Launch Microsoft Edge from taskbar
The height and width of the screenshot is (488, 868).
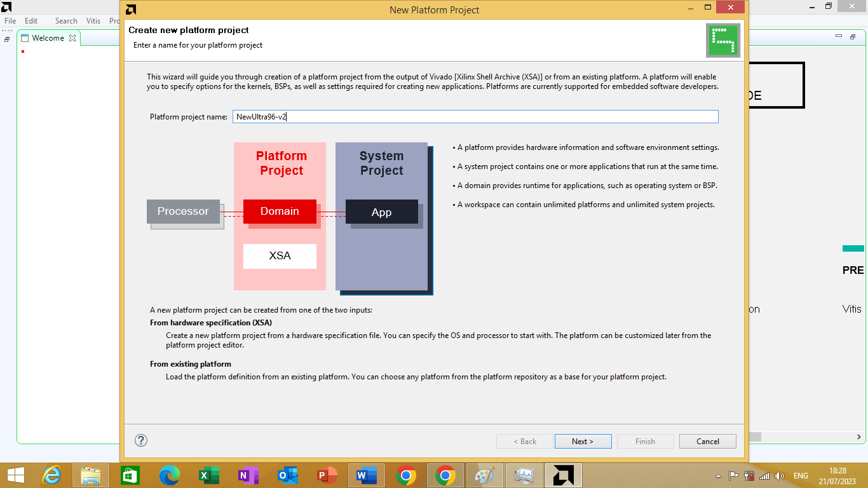(170, 475)
